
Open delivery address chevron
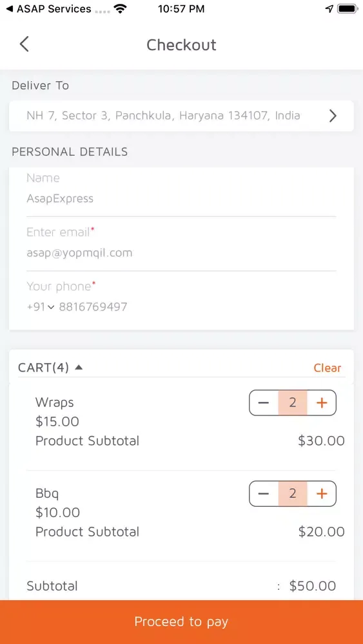(x=333, y=116)
